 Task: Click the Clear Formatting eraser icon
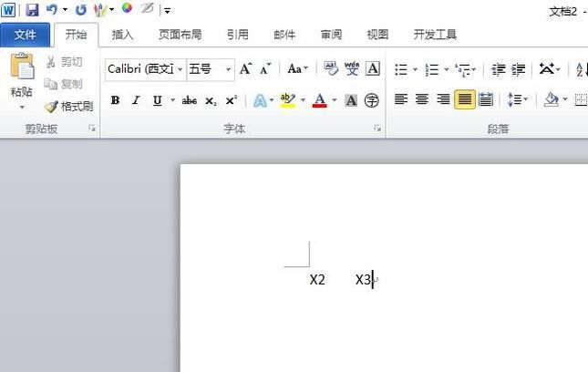point(331,68)
